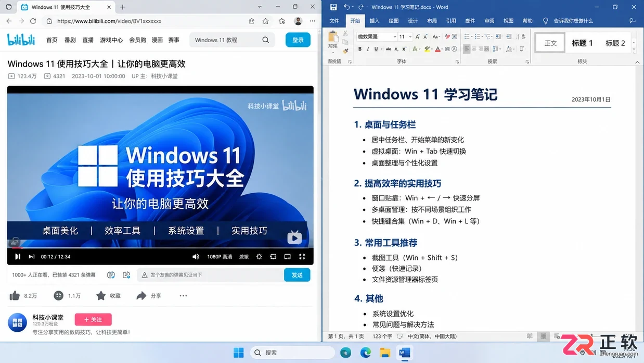Click the bilibili search magnifier icon

click(x=265, y=40)
